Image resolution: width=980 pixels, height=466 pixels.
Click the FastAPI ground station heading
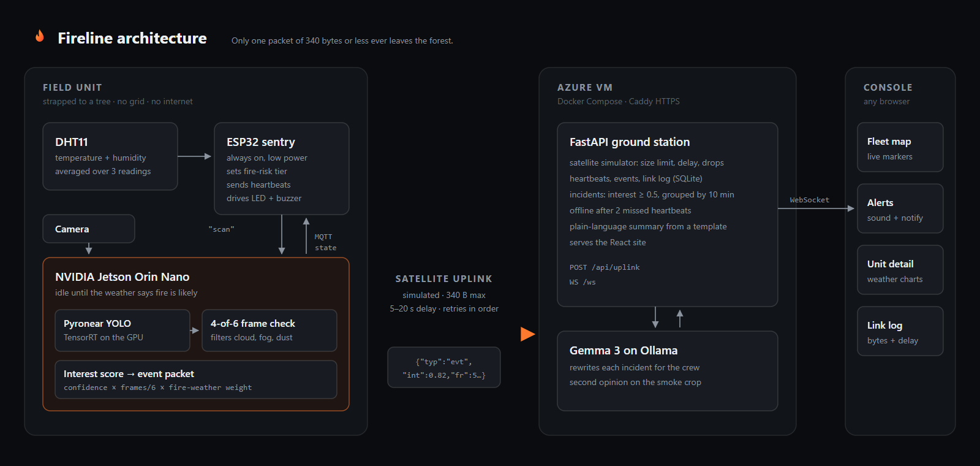click(x=630, y=142)
